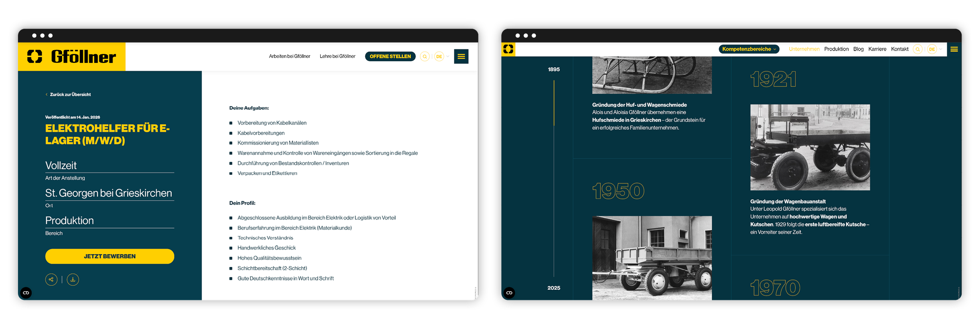Open search icon in left window header
This screenshot has height=329, width=980.
point(425,57)
